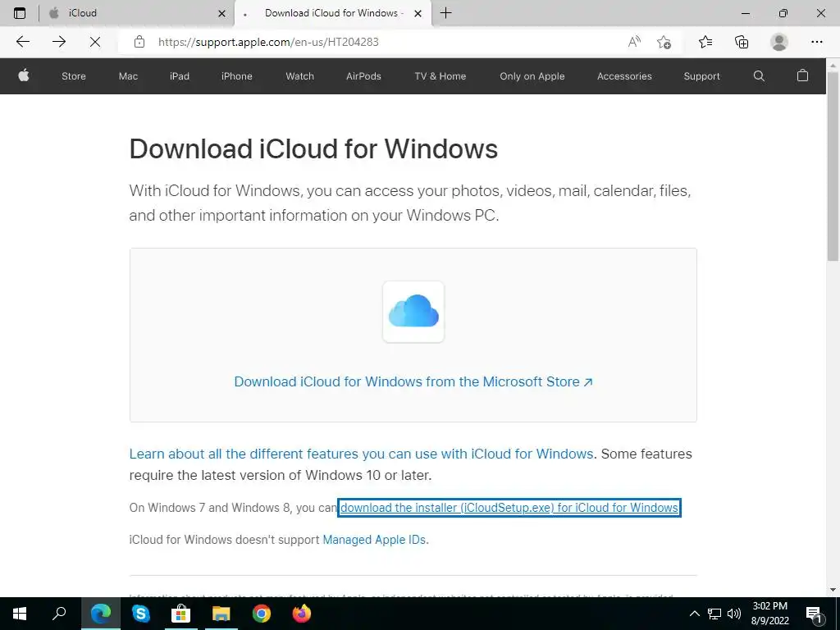Click the Apple logo in the navigation bar
This screenshot has height=630, width=840.
pos(24,75)
